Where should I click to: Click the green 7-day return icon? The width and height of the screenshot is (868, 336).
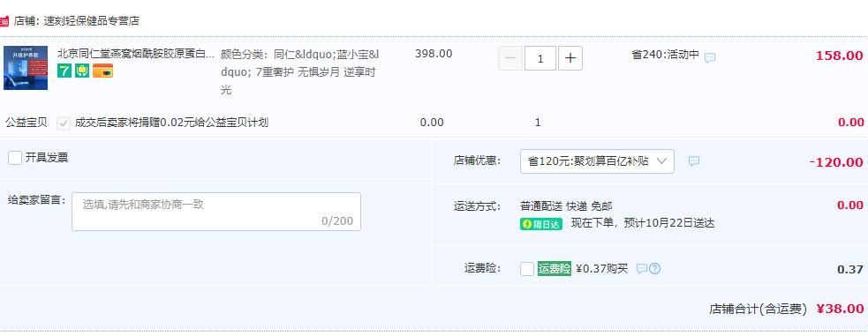pos(64,71)
